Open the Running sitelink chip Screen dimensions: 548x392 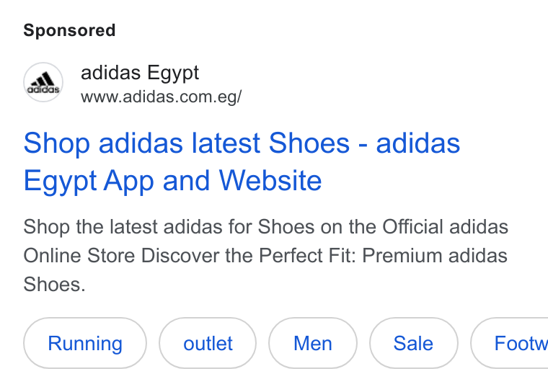pyautogui.click(x=85, y=343)
